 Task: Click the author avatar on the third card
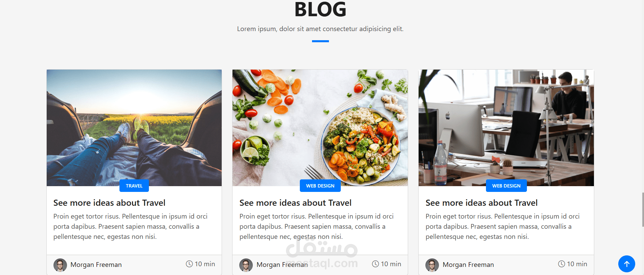click(x=432, y=265)
